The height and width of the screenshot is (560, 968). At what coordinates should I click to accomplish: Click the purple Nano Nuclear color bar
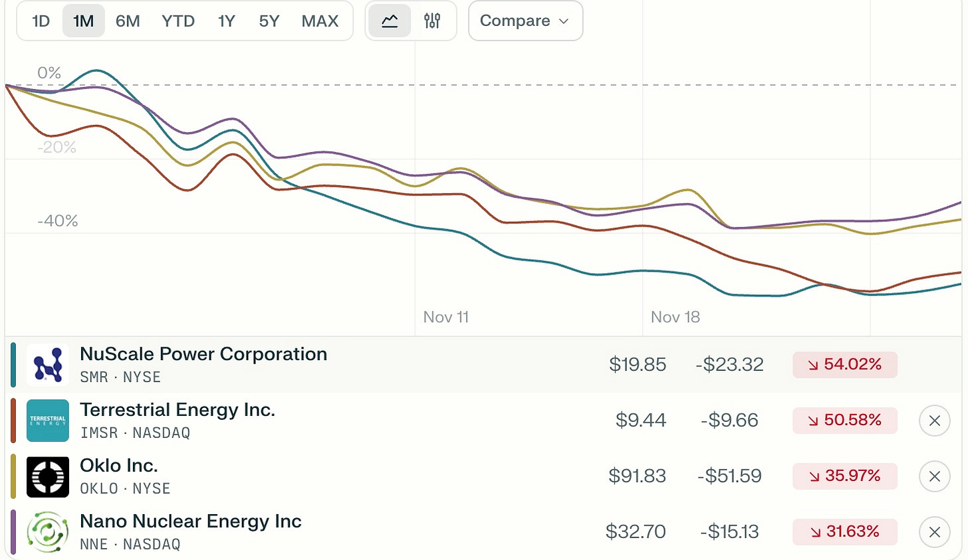point(13,532)
